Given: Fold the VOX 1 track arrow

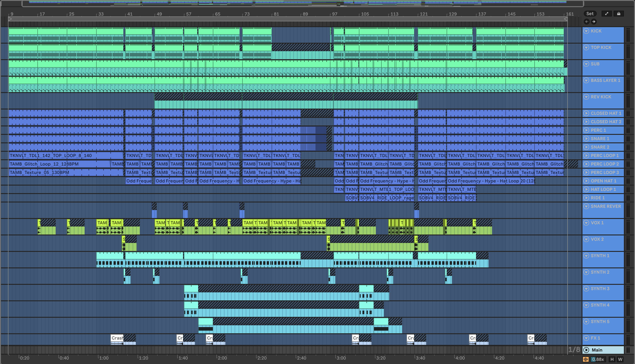Looking at the screenshot, I should pyautogui.click(x=586, y=223).
